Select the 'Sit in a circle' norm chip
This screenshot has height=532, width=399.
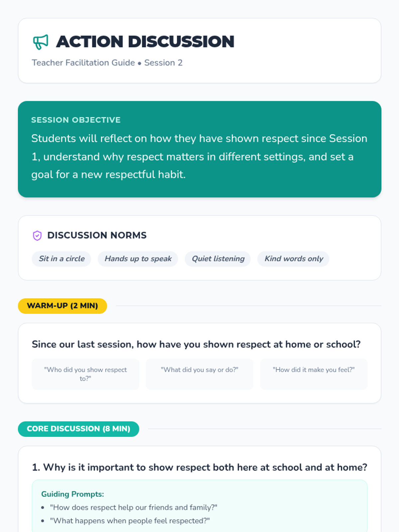click(x=62, y=259)
